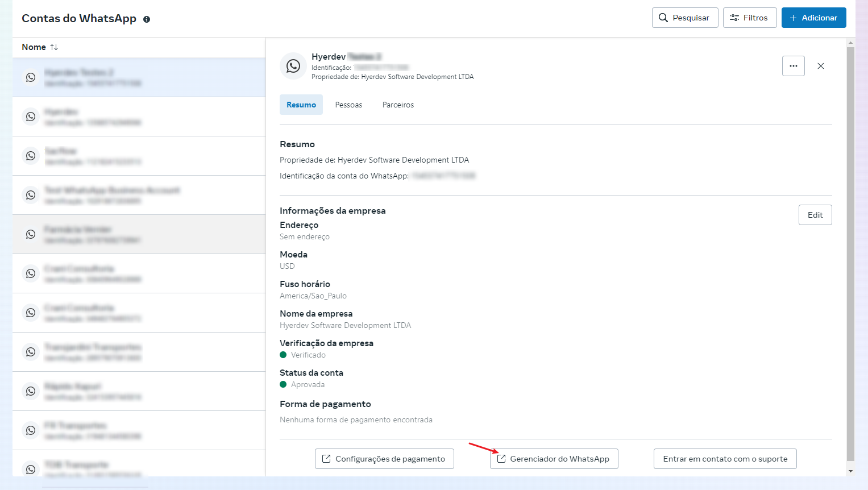The height and width of the screenshot is (490, 868).
Task: Open Gerenciador do WhatsApp
Action: coord(554,459)
